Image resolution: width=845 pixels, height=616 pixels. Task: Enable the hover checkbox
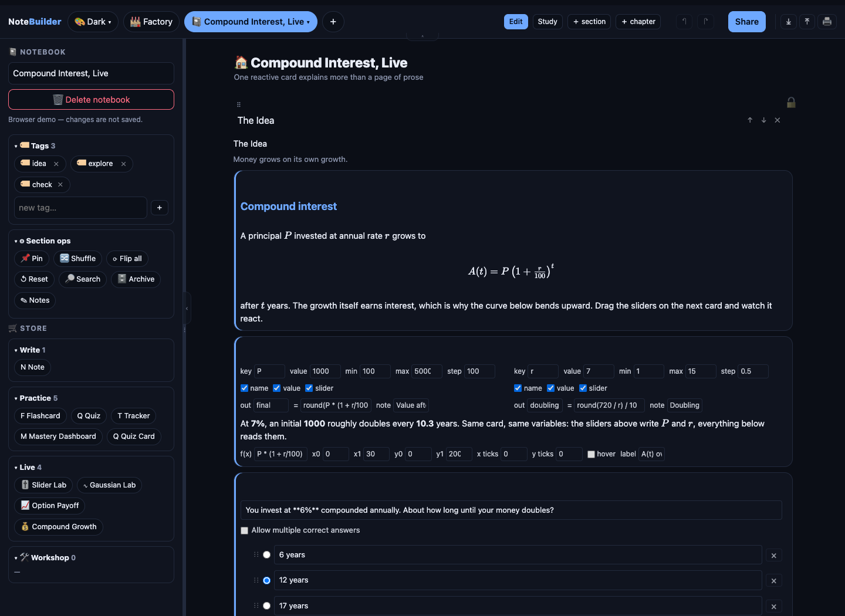tap(591, 454)
